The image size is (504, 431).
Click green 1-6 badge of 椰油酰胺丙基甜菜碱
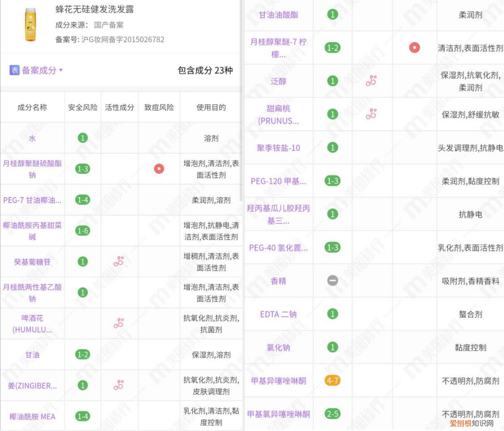click(82, 231)
